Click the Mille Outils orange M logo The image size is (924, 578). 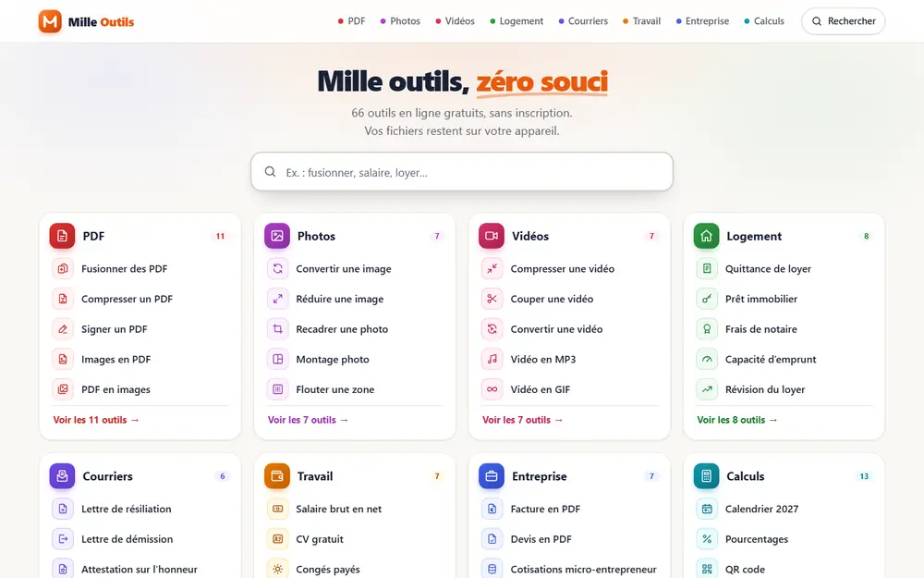tap(50, 21)
